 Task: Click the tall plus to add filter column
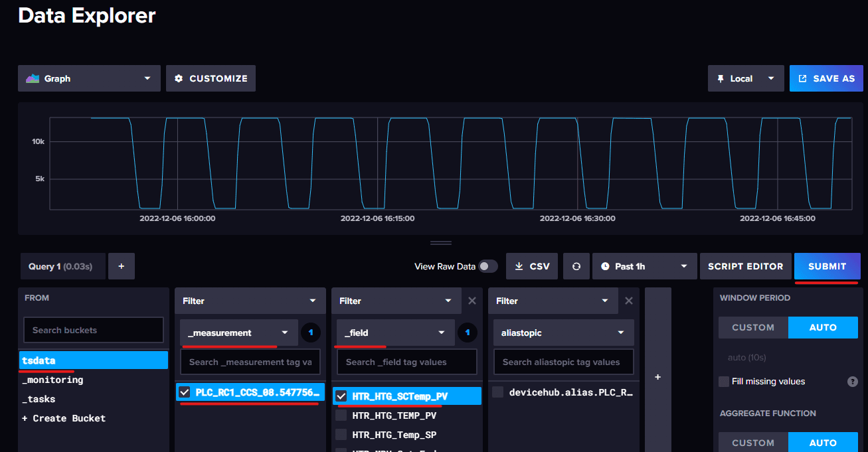point(657,377)
